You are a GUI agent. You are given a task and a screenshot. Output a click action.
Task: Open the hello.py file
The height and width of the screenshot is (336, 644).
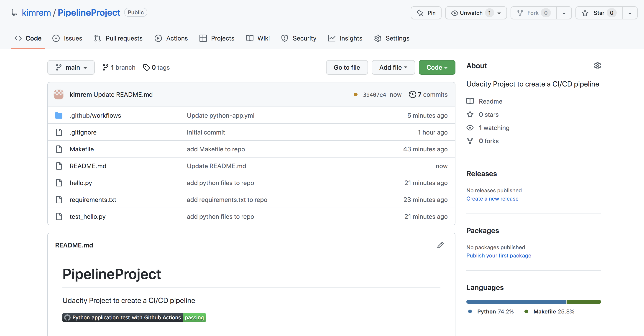pos(81,183)
